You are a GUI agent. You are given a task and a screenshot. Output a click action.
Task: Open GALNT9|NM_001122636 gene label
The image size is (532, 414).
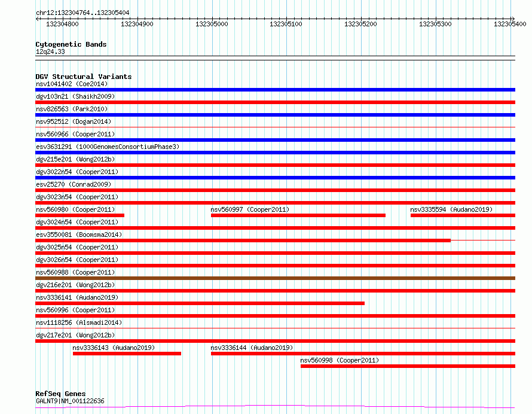pos(70,401)
